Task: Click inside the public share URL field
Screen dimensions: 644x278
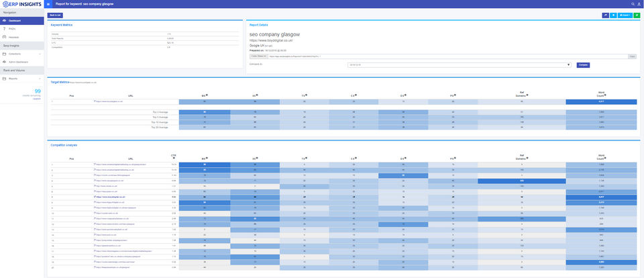Action: (x=448, y=56)
